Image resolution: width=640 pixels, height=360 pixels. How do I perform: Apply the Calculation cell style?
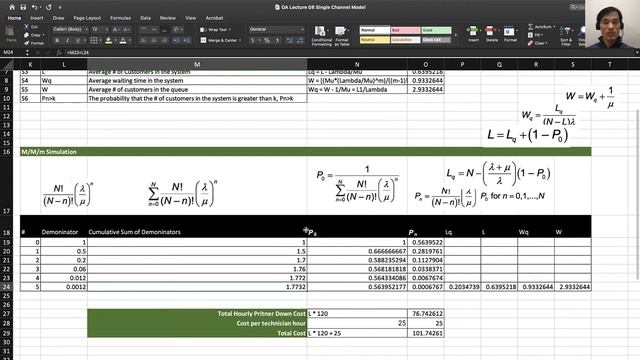405,40
